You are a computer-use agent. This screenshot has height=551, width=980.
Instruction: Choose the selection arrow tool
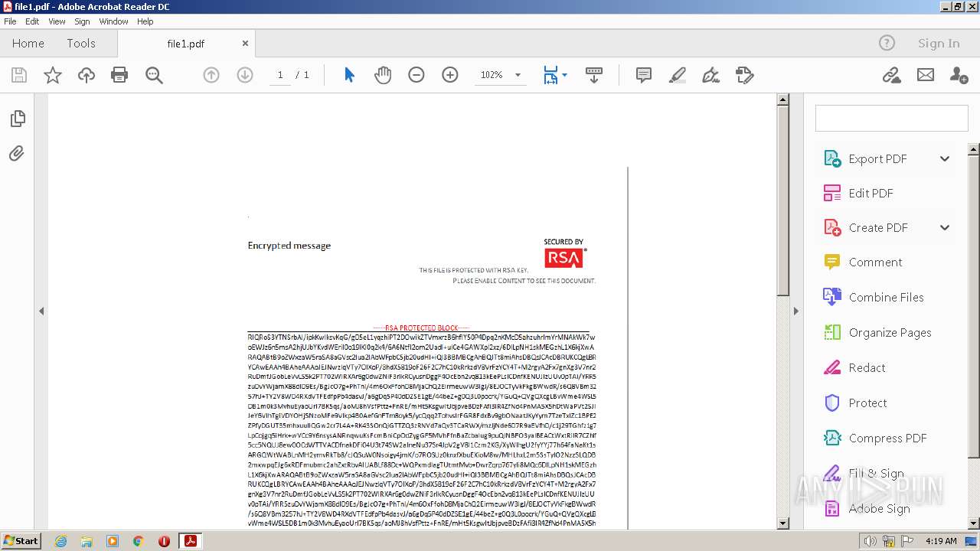coord(349,75)
